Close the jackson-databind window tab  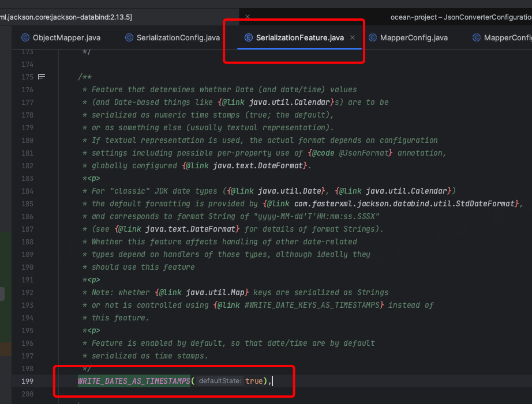(x=248, y=17)
